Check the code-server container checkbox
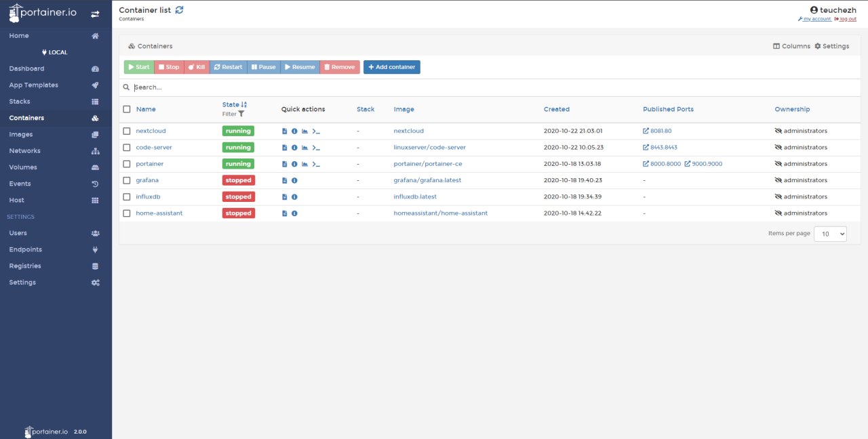 (127, 147)
